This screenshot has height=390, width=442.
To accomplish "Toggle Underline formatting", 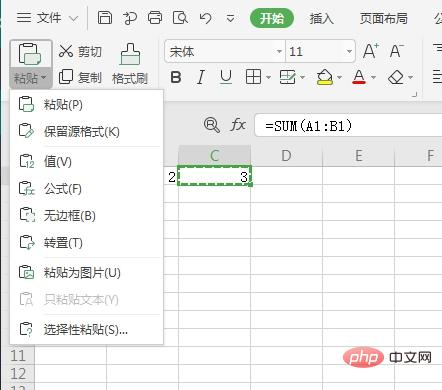I will click(x=226, y=77).
